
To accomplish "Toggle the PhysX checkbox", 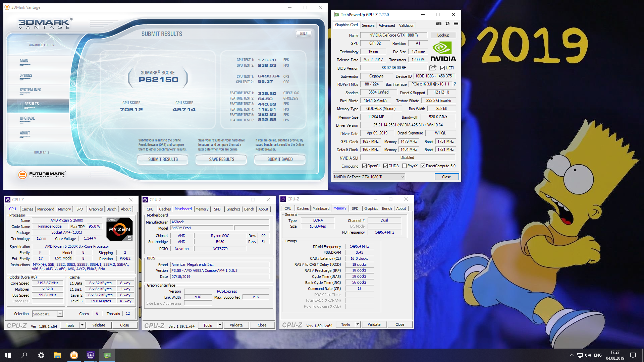I will click(x=404, y=166).
